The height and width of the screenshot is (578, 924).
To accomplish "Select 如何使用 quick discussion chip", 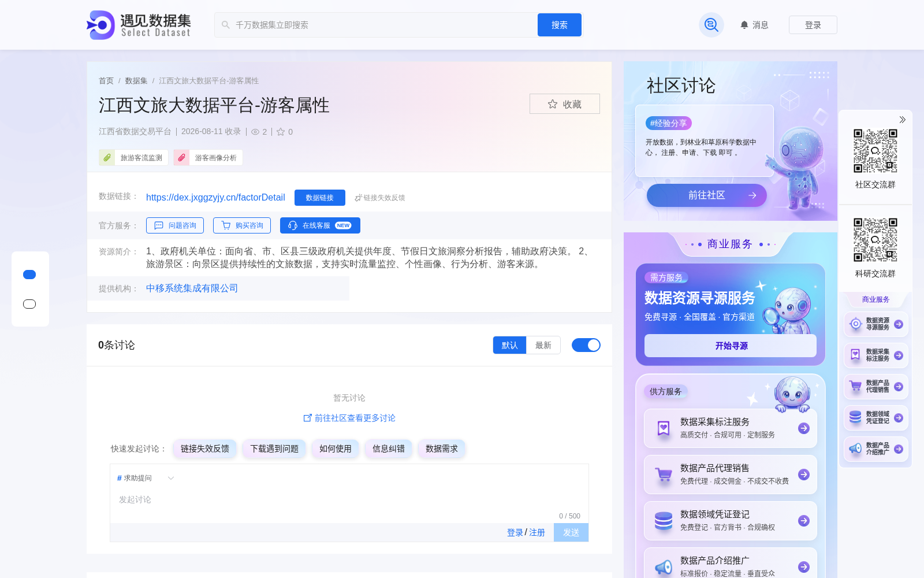I will [x=336, y=449].
